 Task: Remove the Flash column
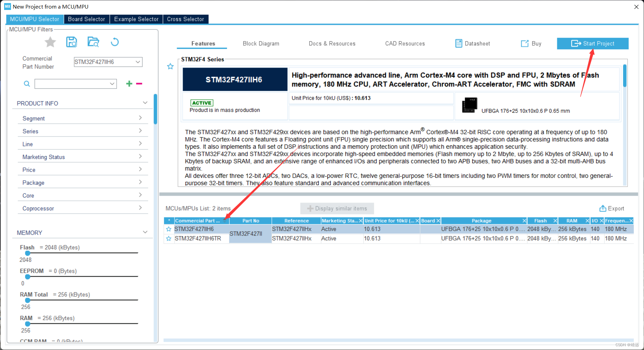(x=555, y=221)
